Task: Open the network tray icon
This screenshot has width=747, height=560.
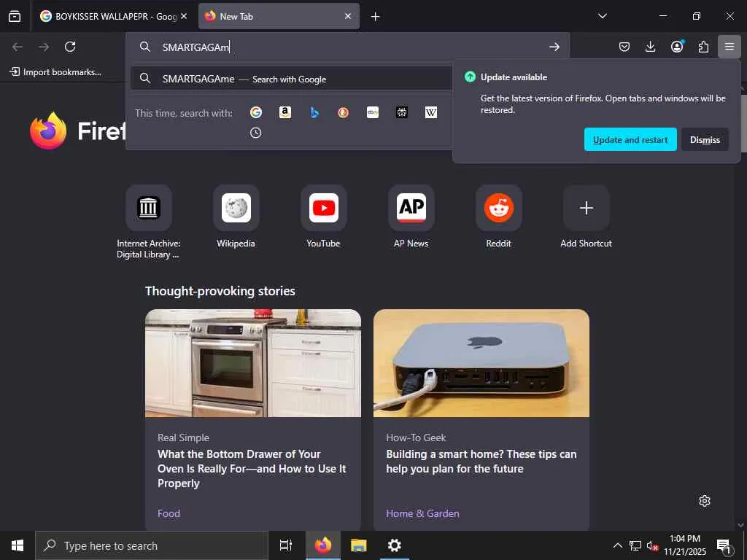Action: [635, 545]
